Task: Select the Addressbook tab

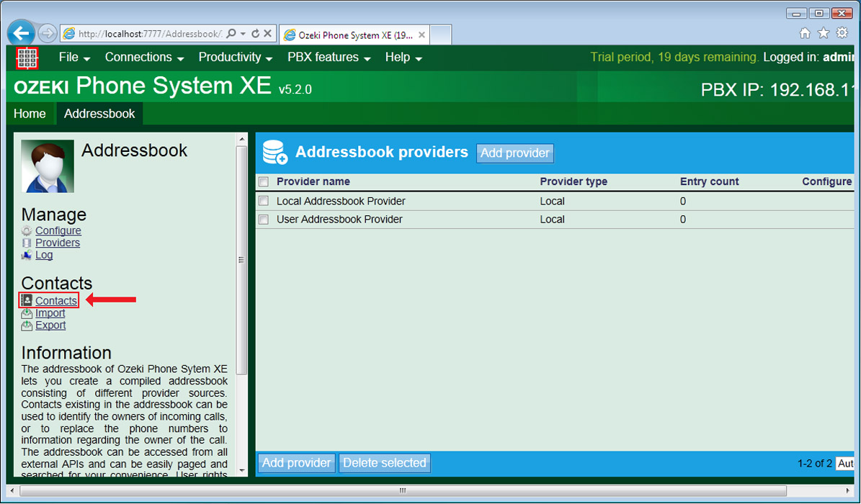Action: (x=99, y=114)
